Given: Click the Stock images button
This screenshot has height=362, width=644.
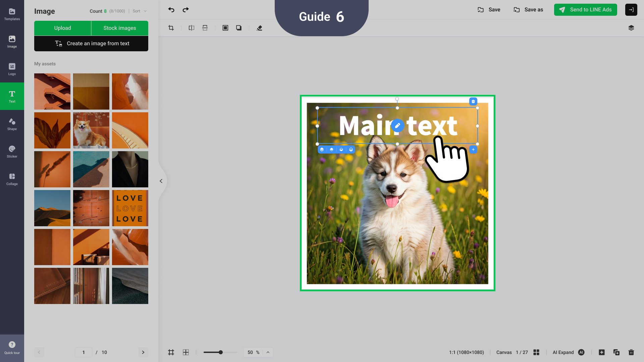Looking at the screenshot, I should click(x=120, y=28).
